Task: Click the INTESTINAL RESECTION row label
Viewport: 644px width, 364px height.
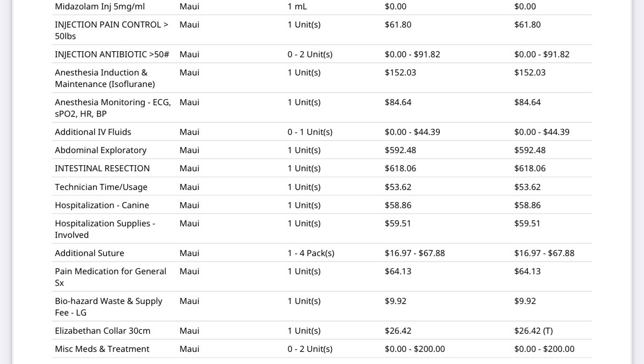Action: pos(102,168)
